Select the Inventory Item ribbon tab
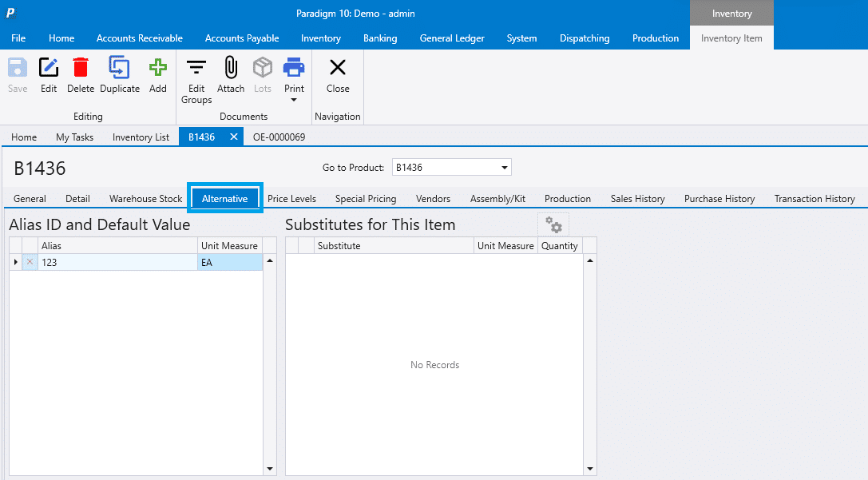Screen dimensions: 868x480 pos(731,38)
